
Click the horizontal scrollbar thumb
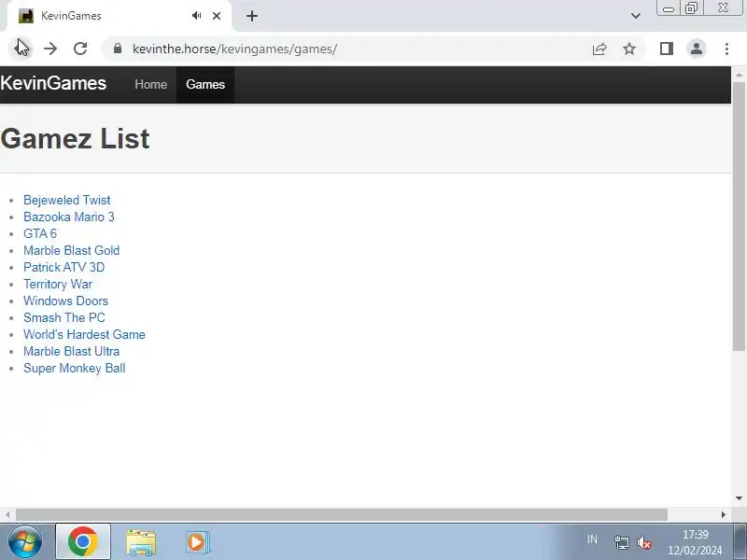click(x=342, y=515)
